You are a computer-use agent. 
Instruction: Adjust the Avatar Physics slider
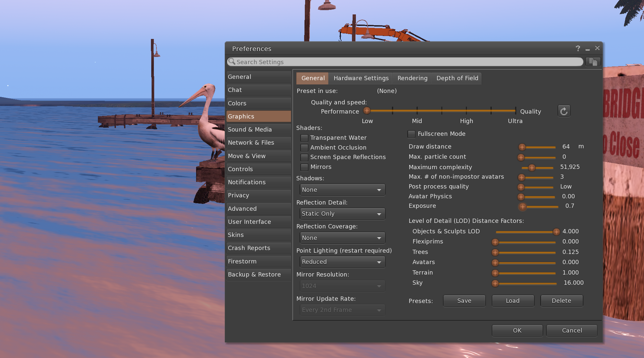coord(536,197)
